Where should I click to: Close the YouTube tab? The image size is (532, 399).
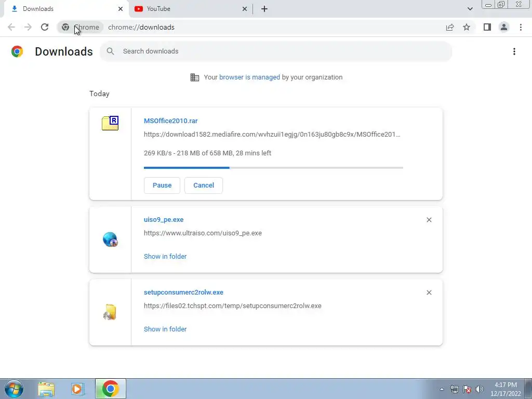tap(245, 9)
